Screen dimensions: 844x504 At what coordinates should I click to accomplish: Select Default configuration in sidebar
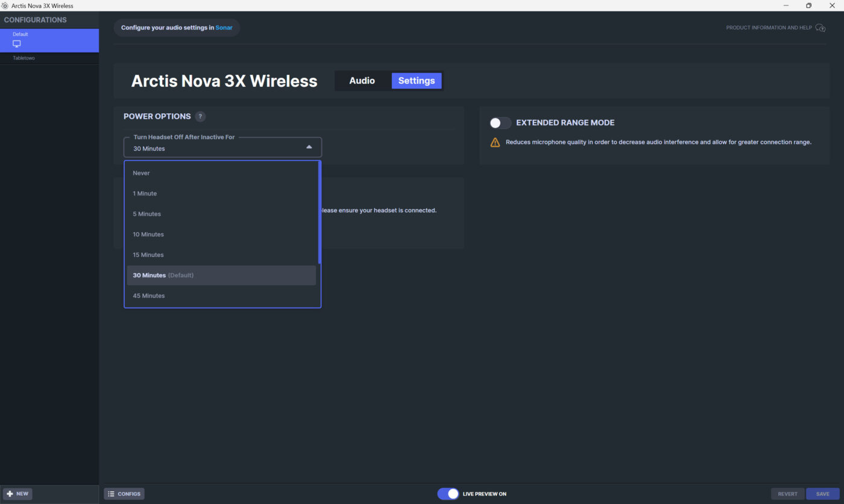49,40
